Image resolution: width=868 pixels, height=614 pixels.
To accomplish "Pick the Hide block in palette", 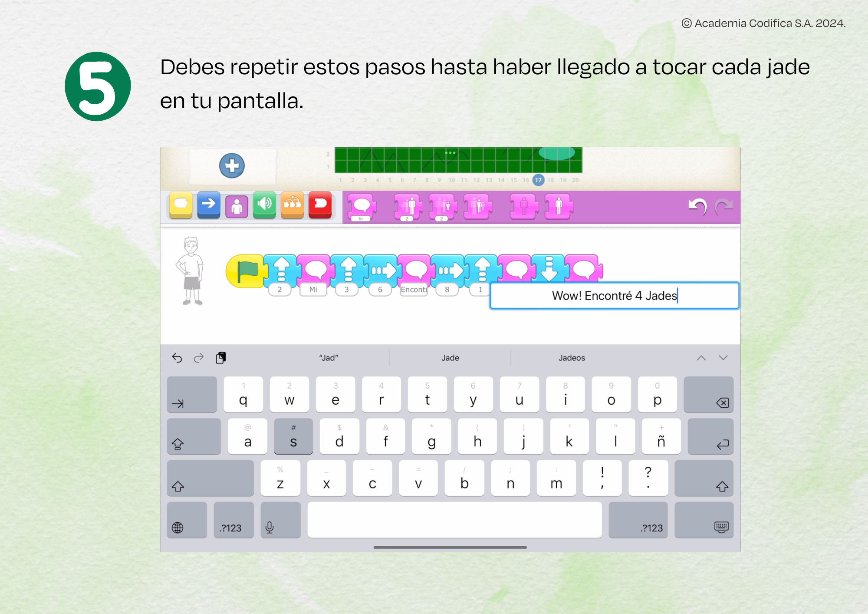I will 524,206.
